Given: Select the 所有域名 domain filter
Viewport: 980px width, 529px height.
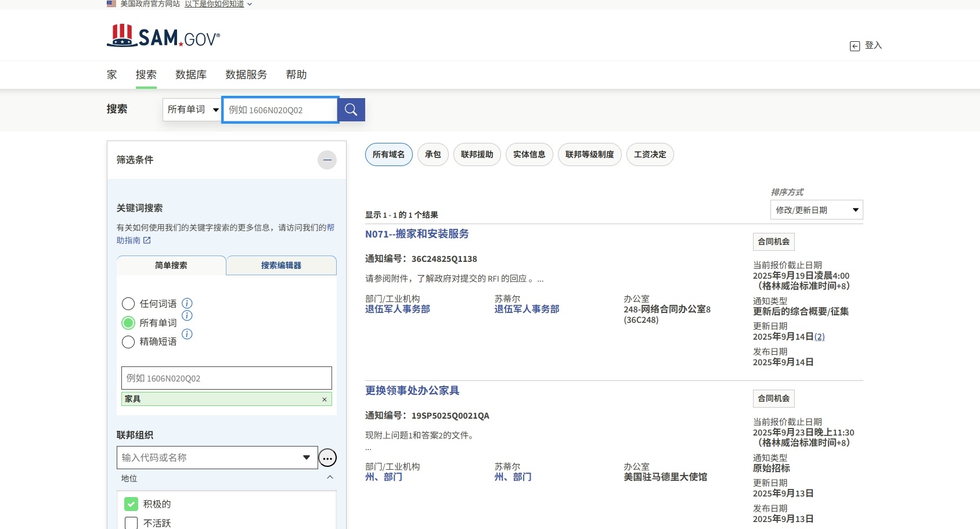Looking at the screenshot, I should (x=389, y=154).
